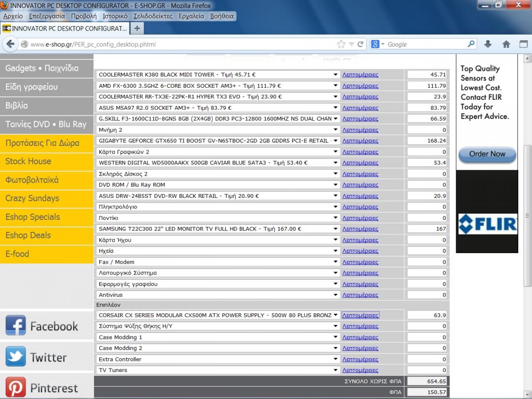Image resolution: width=532 pixels, height=399 pixels.
Task: Expand the AMD FX-6300 processor dropdown
Action: coord(218,86)
